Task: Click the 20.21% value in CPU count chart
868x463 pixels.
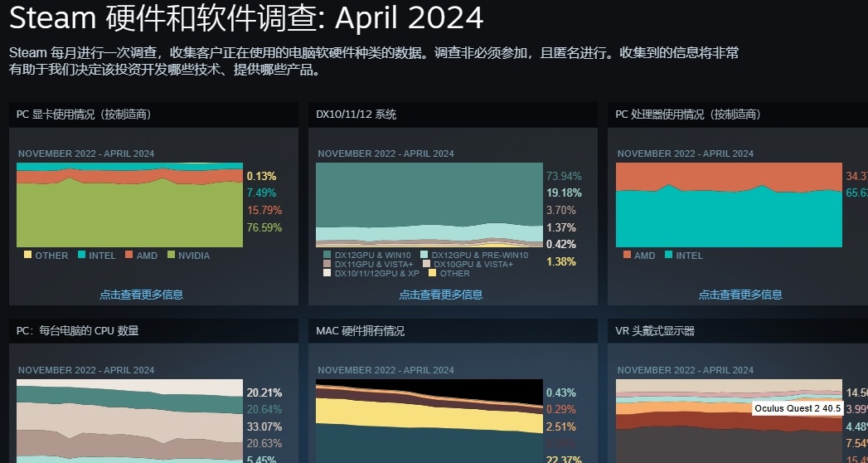Action: coord(264,392)
